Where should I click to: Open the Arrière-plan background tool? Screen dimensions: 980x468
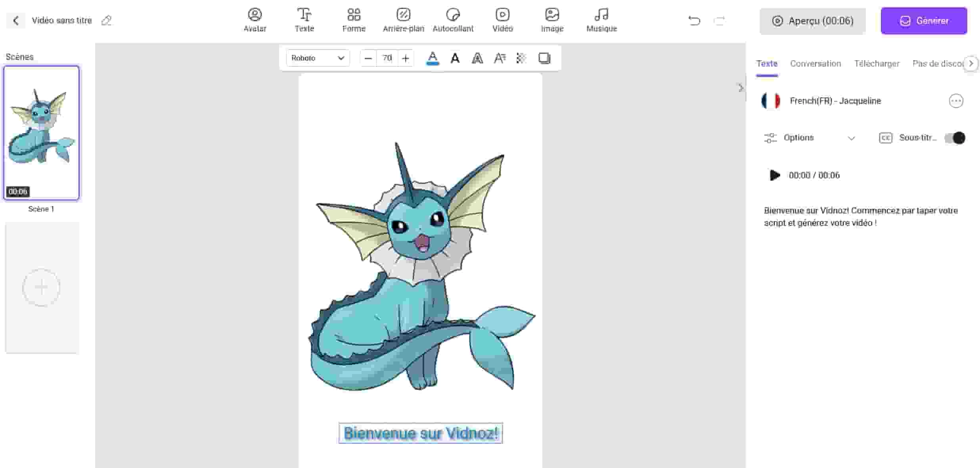403,20
